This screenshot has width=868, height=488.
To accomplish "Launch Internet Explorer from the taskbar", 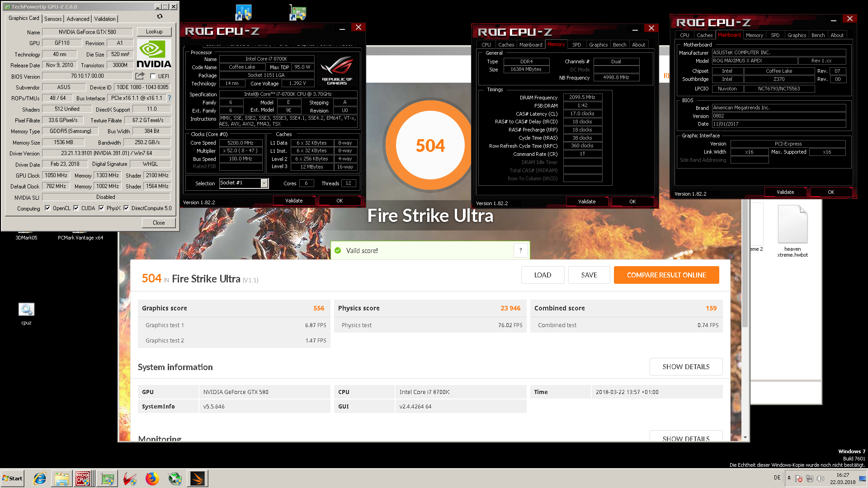I will (40, 479).
